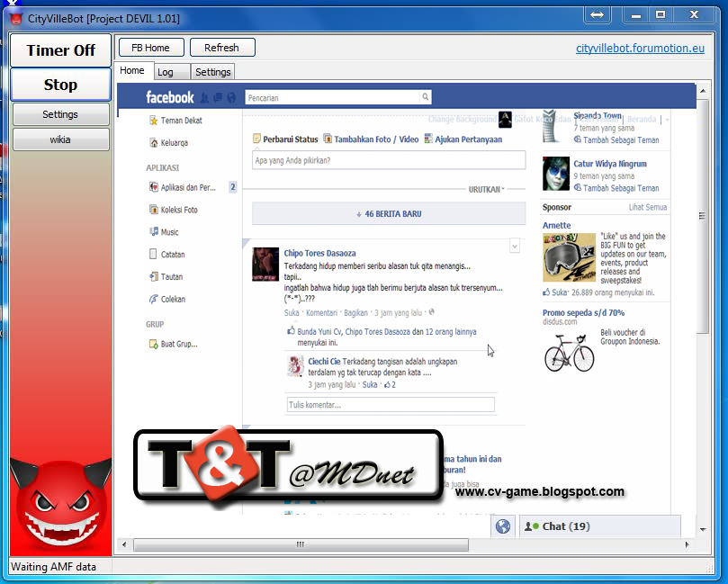Click Bagikan on Chipo Tores post
This screenshot has width=728, height=584.
pos(356,313)
